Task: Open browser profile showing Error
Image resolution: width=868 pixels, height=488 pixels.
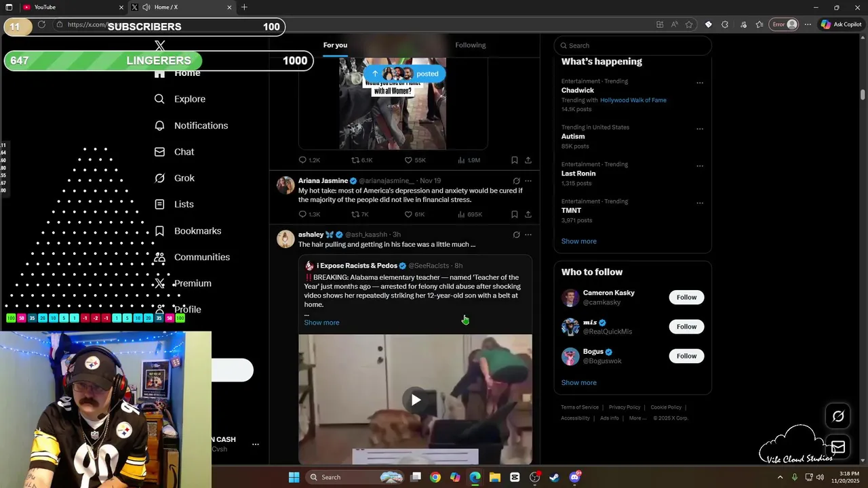Action: 784,24
